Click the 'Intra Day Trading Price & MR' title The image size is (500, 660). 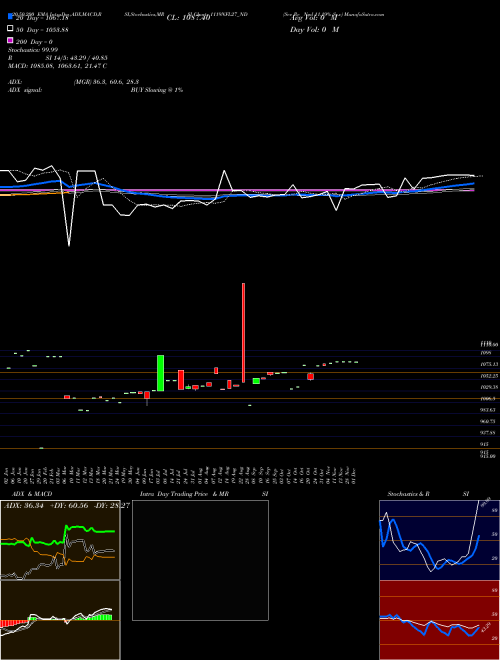[184, 494]
